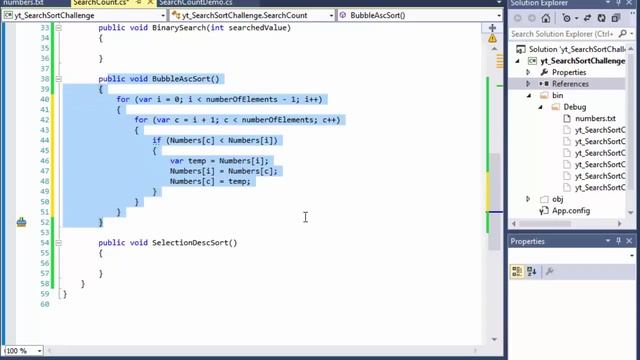Expand the obj folder node

pyautogui.click(x=528, y=199)
